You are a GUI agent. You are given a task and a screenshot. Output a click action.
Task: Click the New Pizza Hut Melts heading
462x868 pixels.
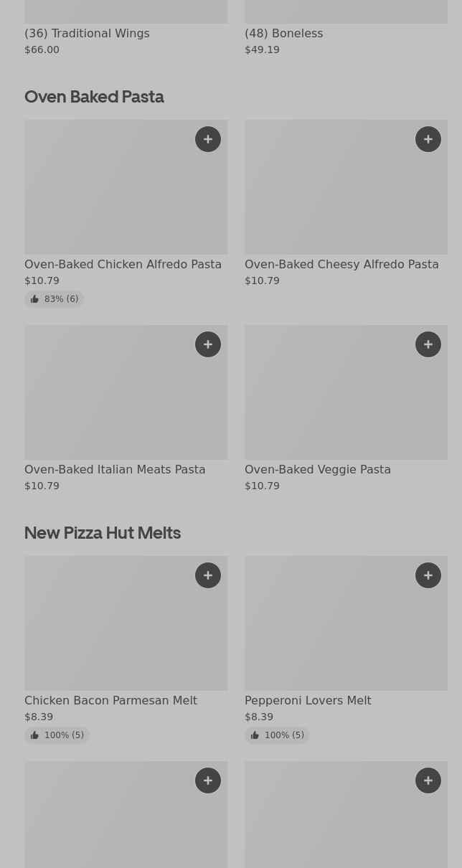(103, 533)
